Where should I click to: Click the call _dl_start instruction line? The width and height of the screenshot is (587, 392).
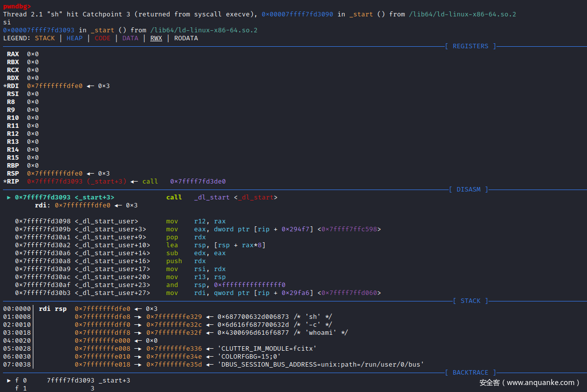click(x=221, y=197)
